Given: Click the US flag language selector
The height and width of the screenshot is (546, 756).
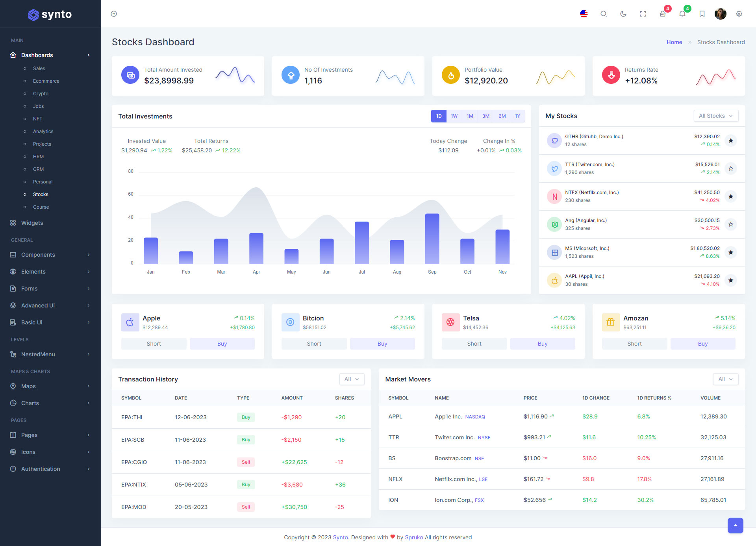Looking at the screenshot, I should pyautogui.click(x=584, y=14).
